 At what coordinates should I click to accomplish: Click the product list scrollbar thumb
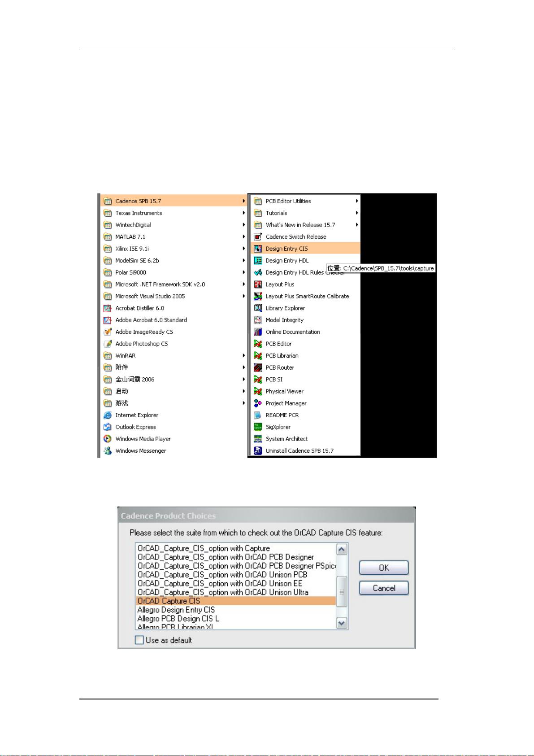342,592
